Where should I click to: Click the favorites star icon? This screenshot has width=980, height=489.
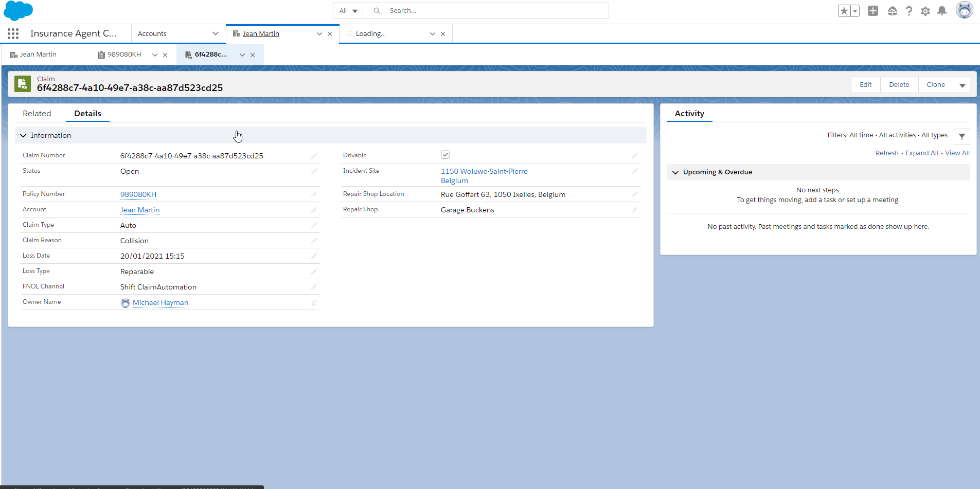pos(844,11)
